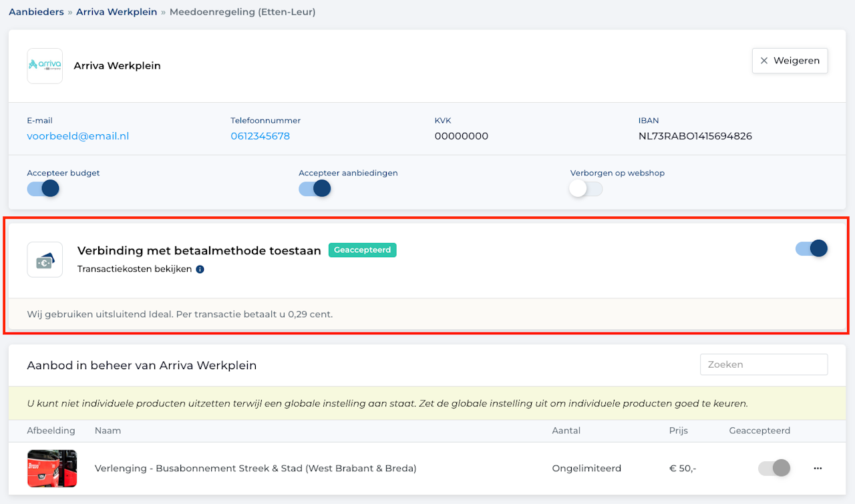The image size is (855, 504).
Task: Click the payment method wallet icon
Action: (45, 260)
